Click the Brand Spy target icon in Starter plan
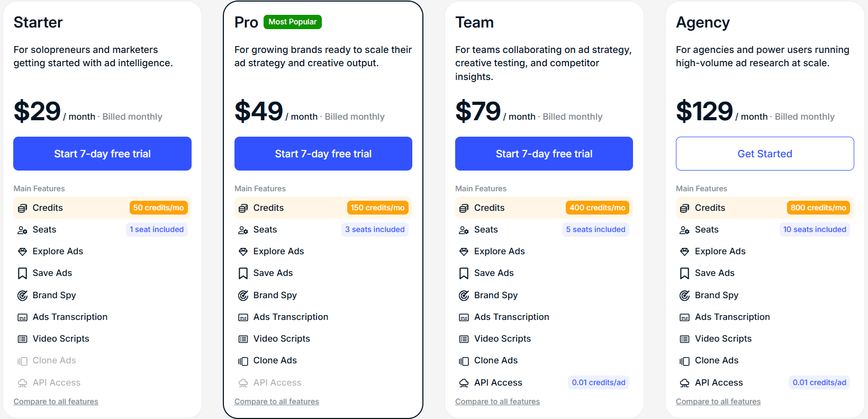The width and height of the screenshot is (868, 419). 22,296
